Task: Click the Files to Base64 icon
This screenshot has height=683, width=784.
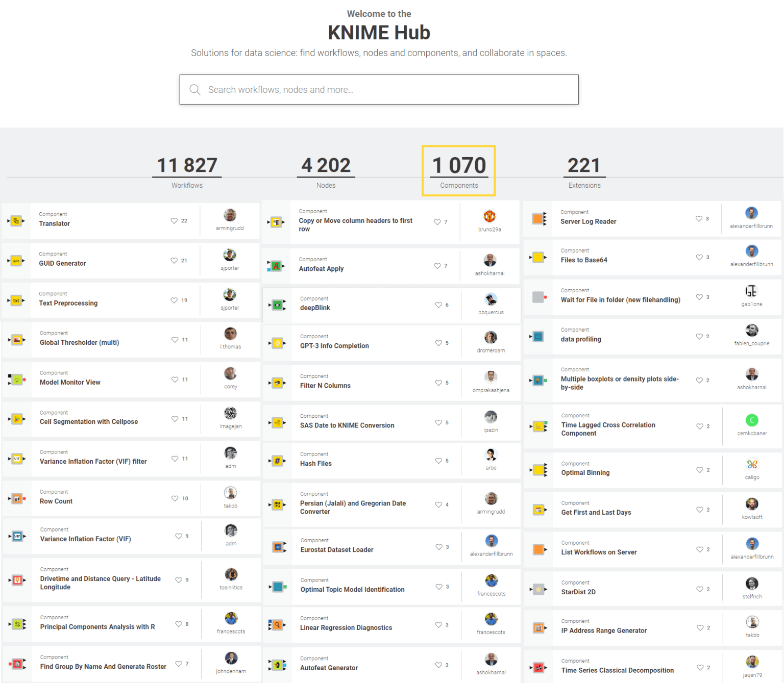Action: [539, 257]
